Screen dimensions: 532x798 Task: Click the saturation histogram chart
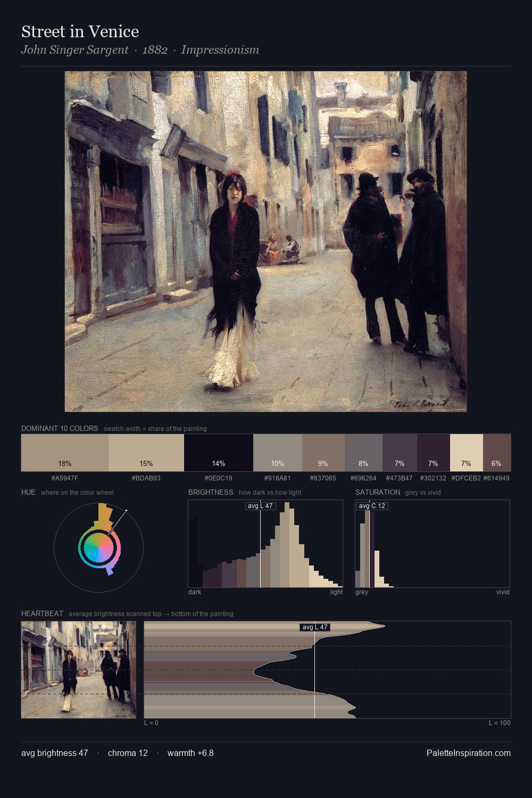tap(433, 544)
